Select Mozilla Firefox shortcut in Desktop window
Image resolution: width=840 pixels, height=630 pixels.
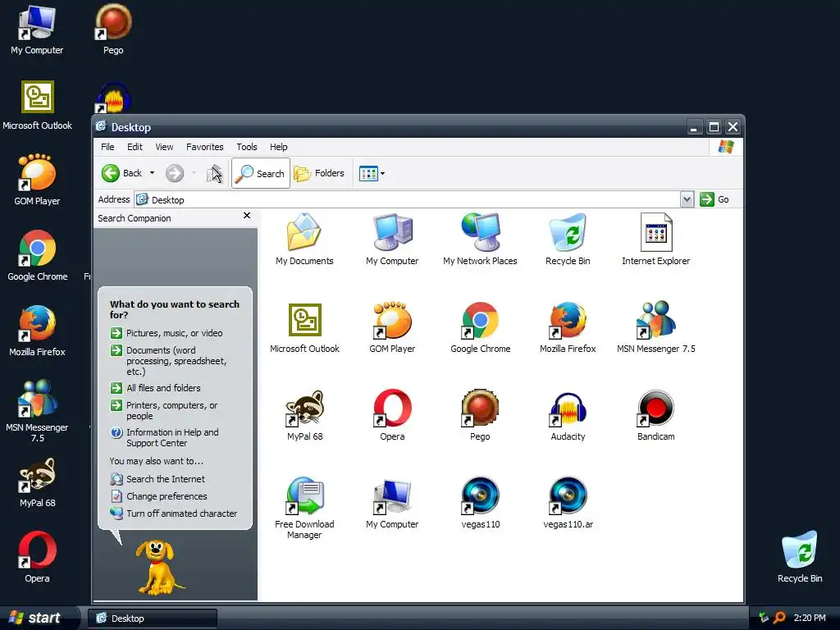[x=568, y=320]
